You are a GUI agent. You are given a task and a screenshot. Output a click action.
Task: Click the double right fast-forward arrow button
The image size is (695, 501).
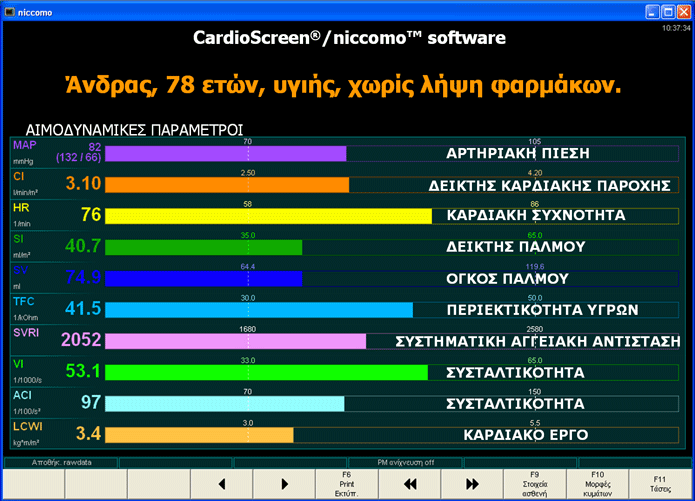point(472,484)
